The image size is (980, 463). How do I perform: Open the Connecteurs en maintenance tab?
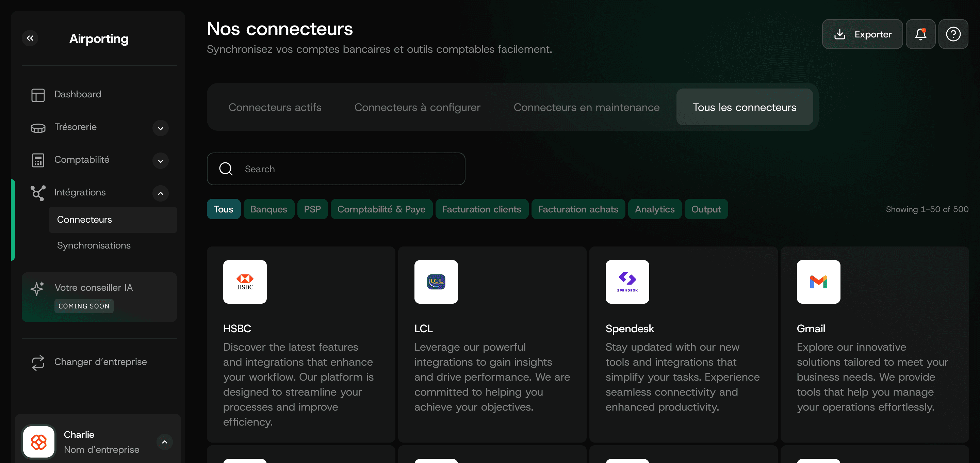coord(586,107)
